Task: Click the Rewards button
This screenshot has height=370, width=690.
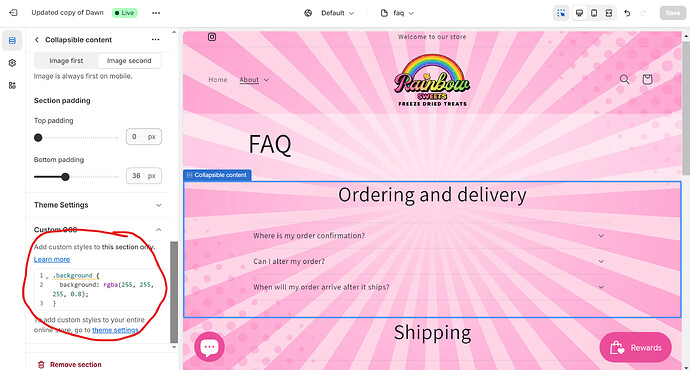Action: [635, 348]
